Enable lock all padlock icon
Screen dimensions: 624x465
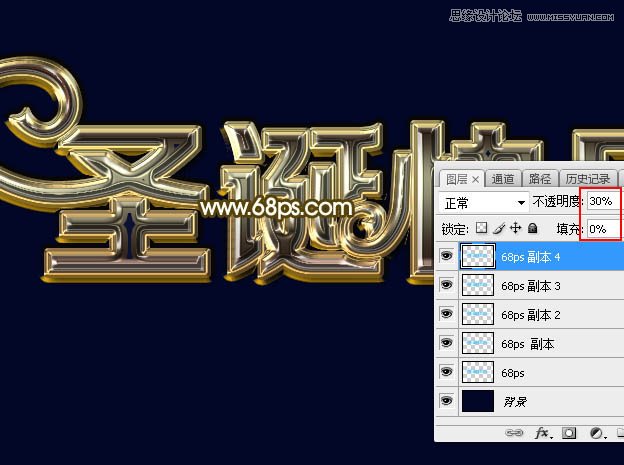pyautogui.click(x=532, y=228)
